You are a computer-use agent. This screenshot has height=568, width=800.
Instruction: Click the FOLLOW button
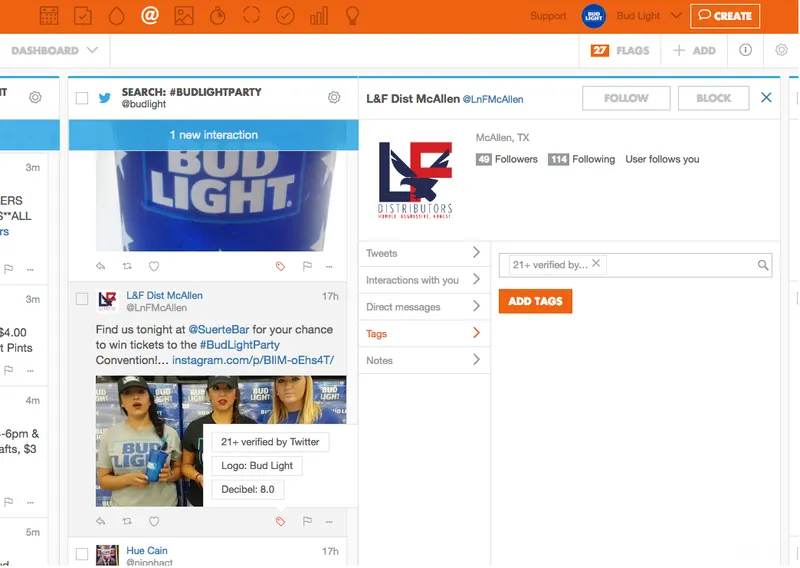(626, 98)
